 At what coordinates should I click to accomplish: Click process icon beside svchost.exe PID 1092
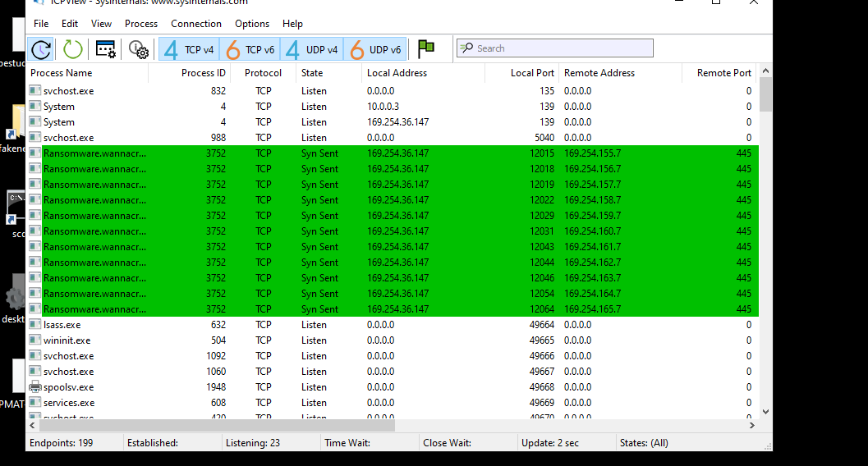point(34,355)
